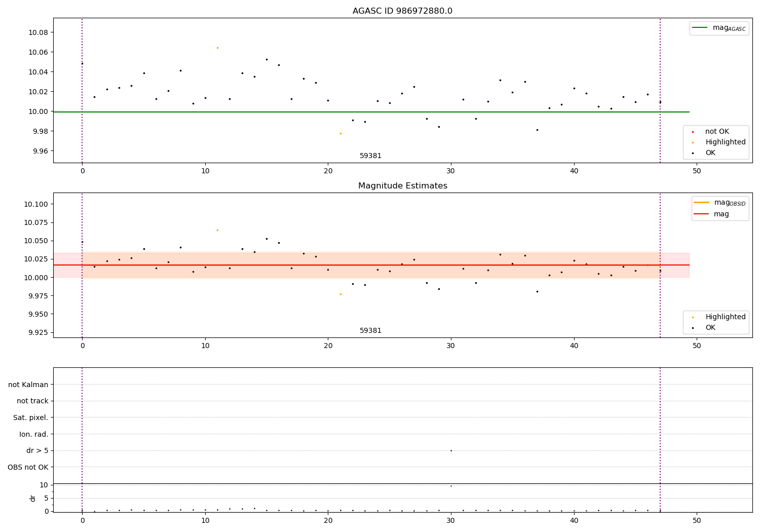
Task: Click the title AGASC ID 986972880.0
Action: coord(402,11)
